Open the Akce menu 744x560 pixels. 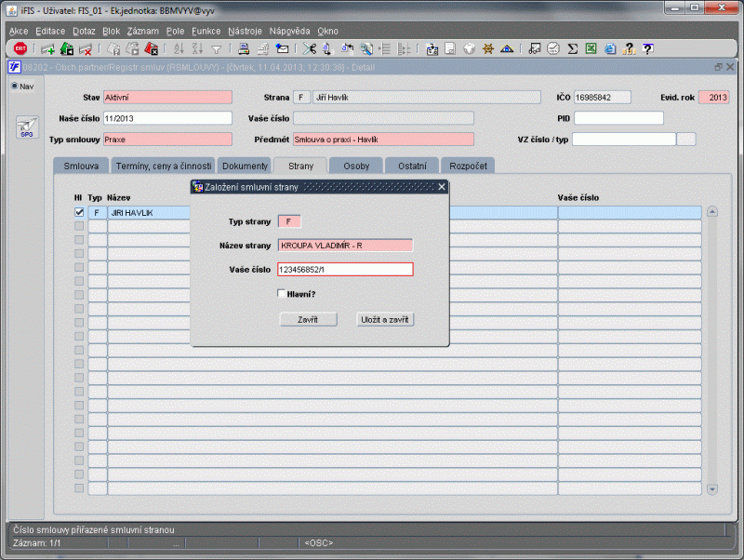point(19,31)
